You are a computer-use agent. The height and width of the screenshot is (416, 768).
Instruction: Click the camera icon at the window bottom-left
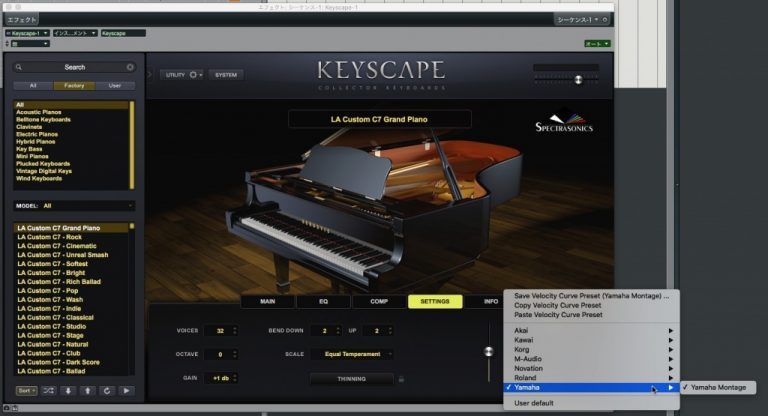(6, 408)
